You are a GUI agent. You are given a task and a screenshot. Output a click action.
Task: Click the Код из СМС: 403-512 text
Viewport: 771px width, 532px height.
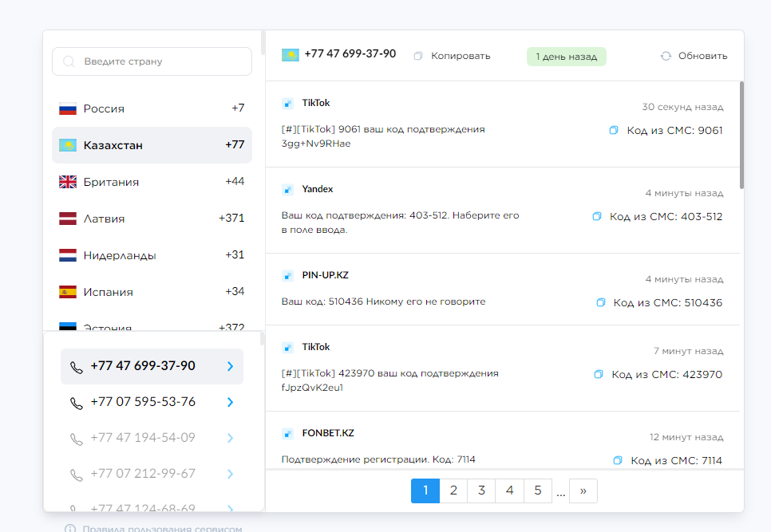pos(666,217)
